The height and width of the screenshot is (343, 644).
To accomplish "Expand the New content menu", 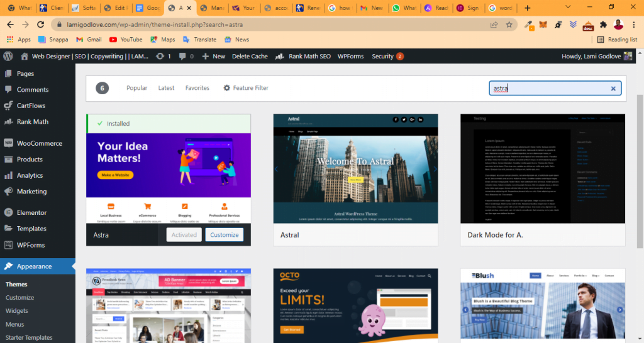I will click(x=213, y=56).
